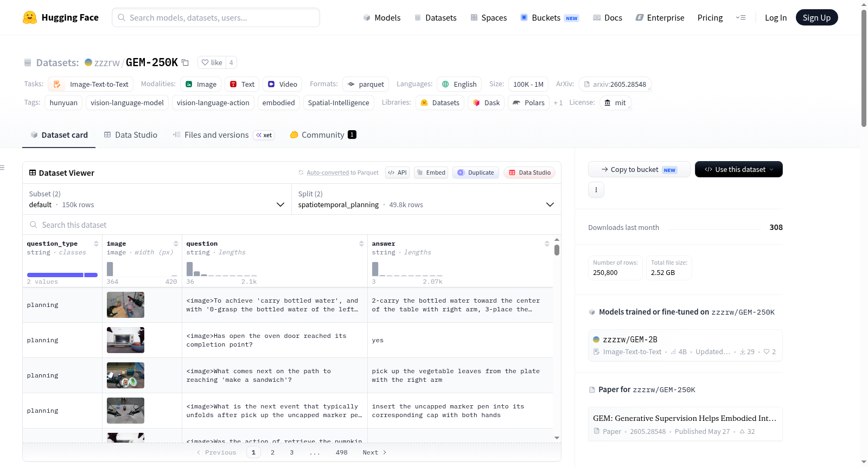
Task: Select the Dask library tag
Action: click(486, 103)
